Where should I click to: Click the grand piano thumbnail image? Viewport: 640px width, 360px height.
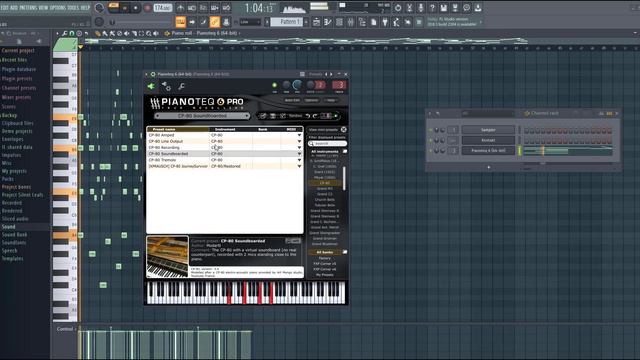(167, 257)
